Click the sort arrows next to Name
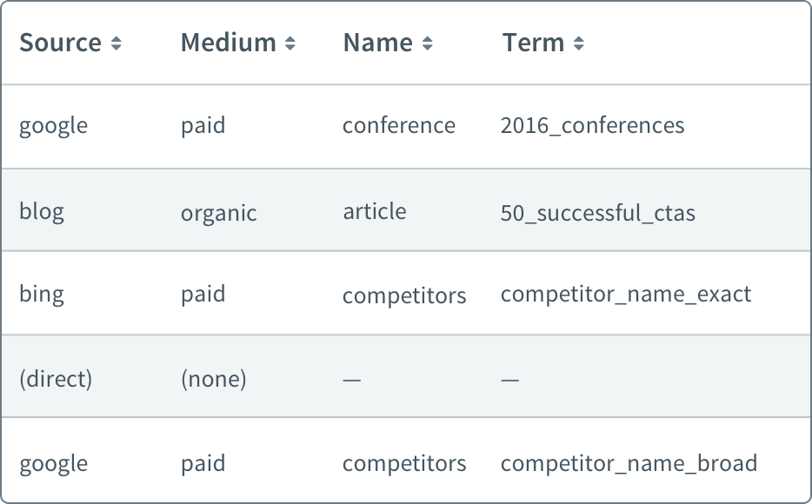This screenshot has width=812, height=504. pos(427,43)
